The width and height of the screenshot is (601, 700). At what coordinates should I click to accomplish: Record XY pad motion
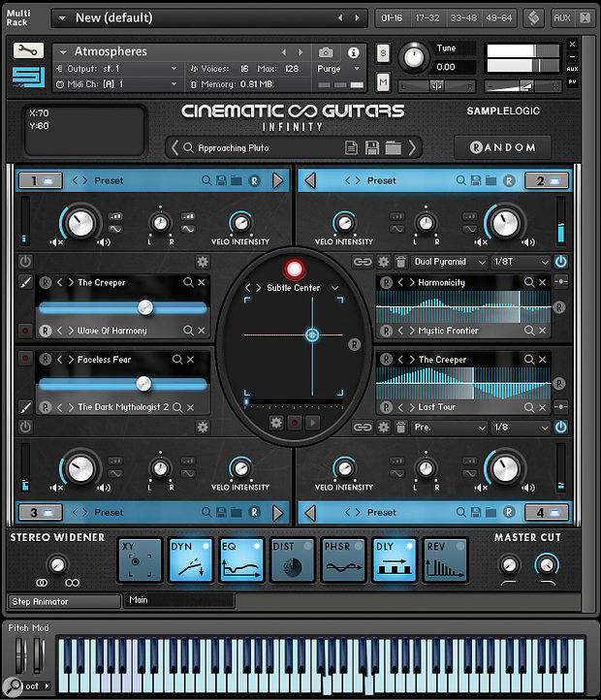295,423
